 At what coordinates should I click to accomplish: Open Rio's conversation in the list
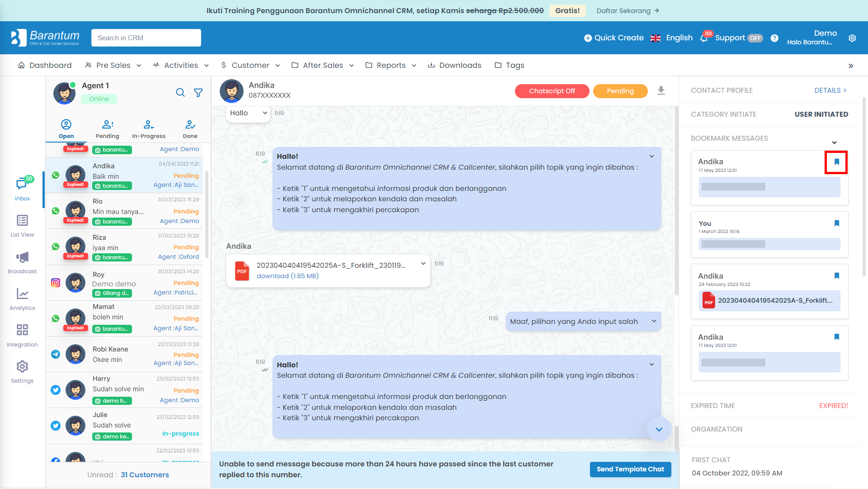pos(124,211)
